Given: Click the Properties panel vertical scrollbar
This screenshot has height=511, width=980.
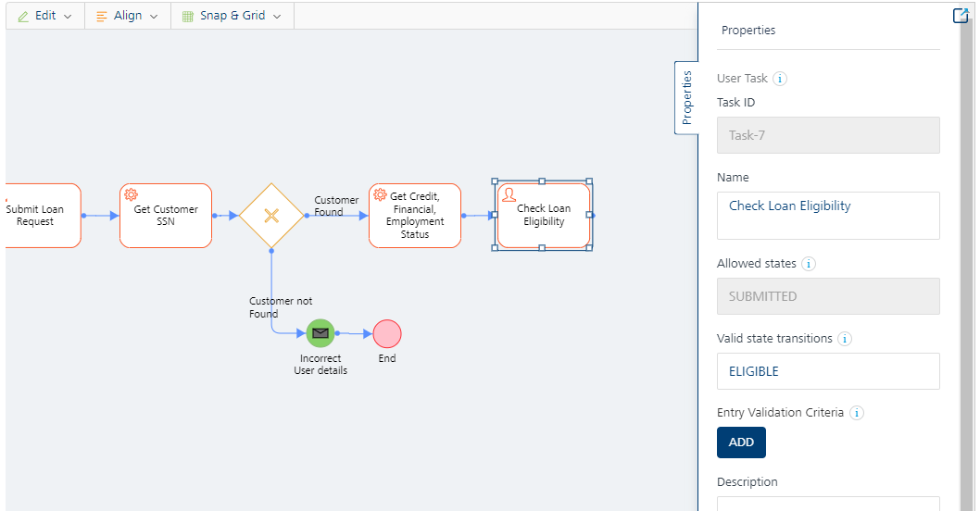Looking at the screenshot, I should coord(965,262).
